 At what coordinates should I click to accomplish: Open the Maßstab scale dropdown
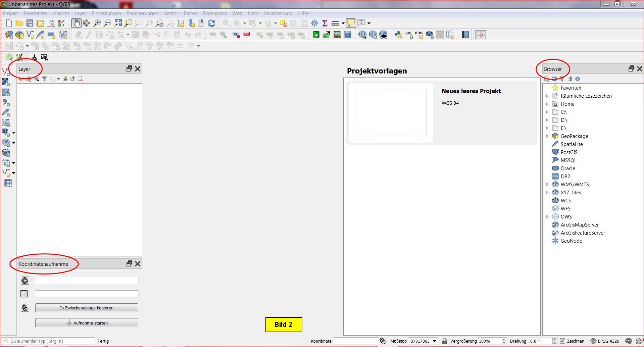[434, 341]
